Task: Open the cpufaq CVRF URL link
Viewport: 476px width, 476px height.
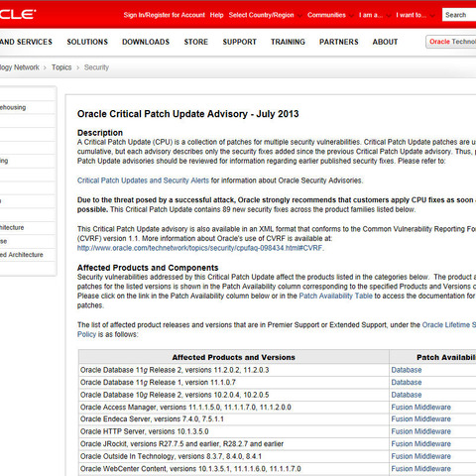Action: pyautogui.click(x=200, y=248)
